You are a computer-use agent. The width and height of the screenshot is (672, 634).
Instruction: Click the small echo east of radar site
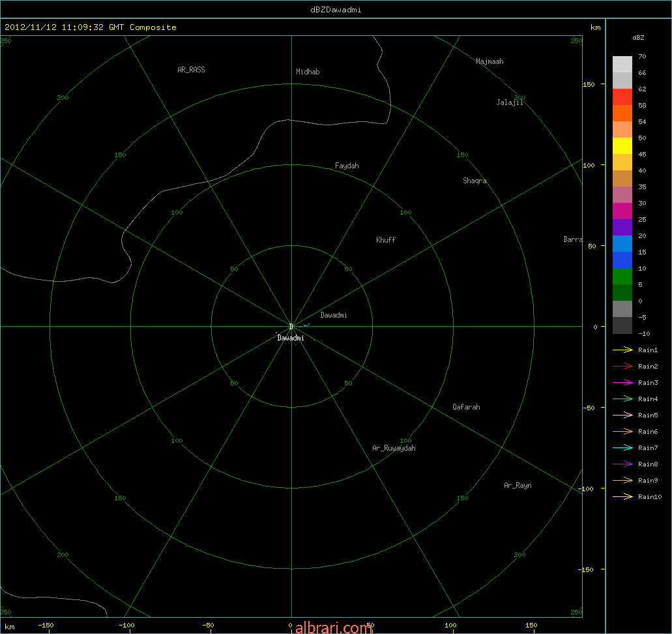306,325
